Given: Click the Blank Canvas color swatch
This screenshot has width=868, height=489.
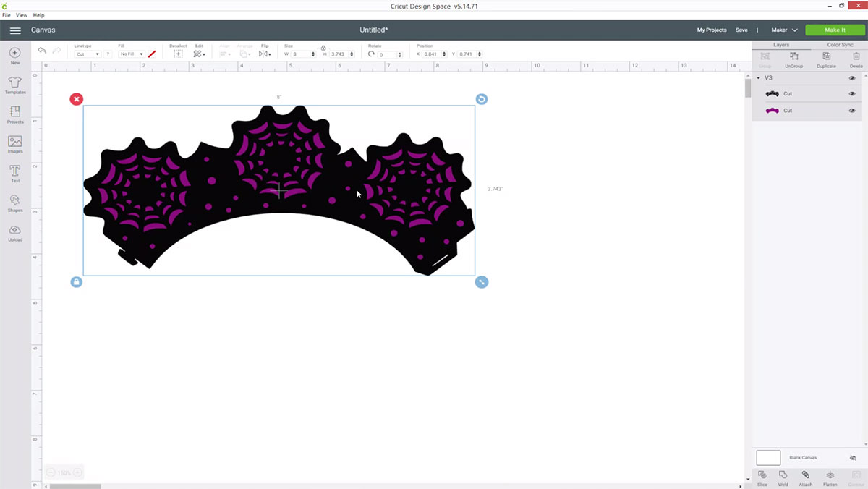Looking at the screenshot, I should [768, 457].
